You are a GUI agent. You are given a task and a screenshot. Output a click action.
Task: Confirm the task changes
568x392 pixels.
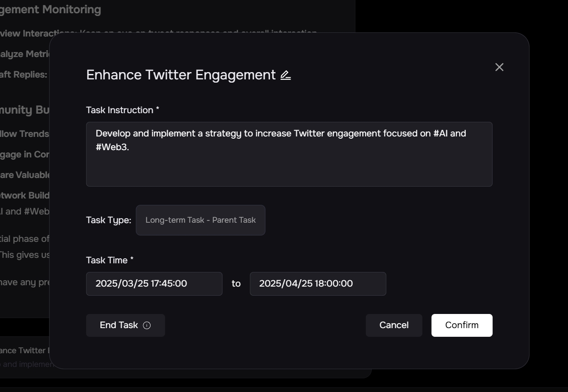pyautogui.click(x=462, y=325)
